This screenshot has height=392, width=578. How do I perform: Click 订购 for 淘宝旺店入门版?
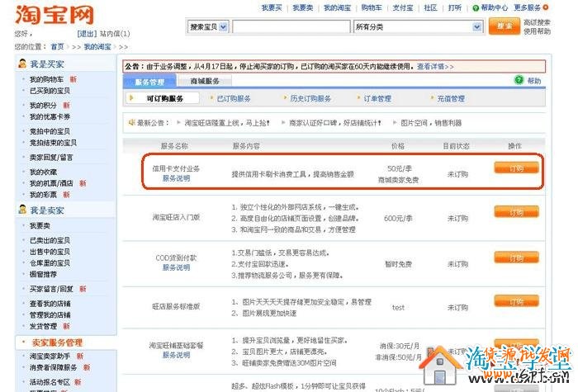516,211
